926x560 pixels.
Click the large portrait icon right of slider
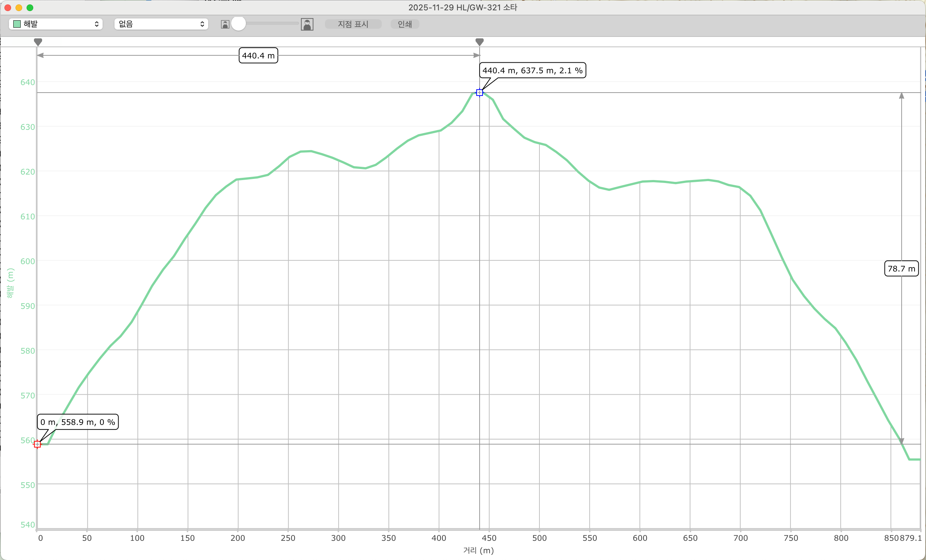point(307,24)
